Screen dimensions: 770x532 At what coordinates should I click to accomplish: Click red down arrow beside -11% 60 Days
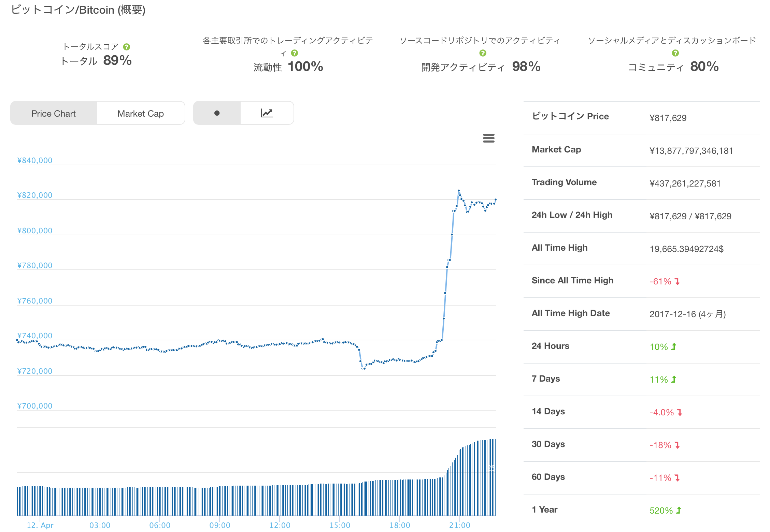pos(677,478)
